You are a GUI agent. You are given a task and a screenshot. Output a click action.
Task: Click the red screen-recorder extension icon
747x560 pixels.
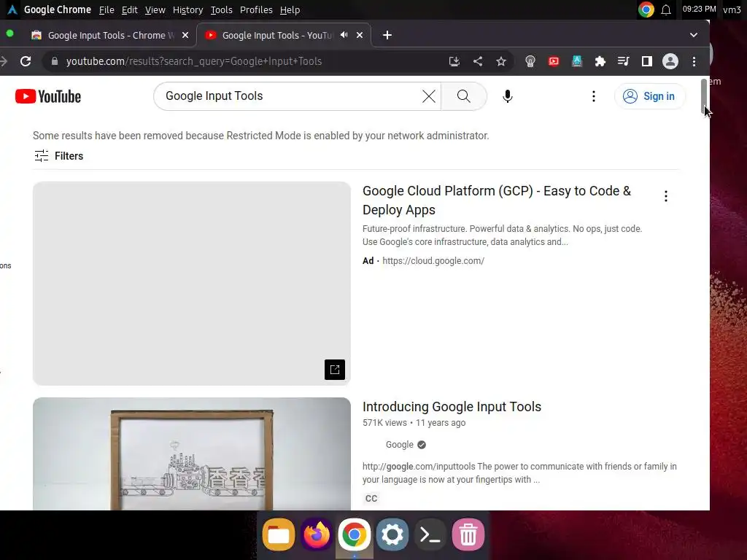click(x=554, y=61)
